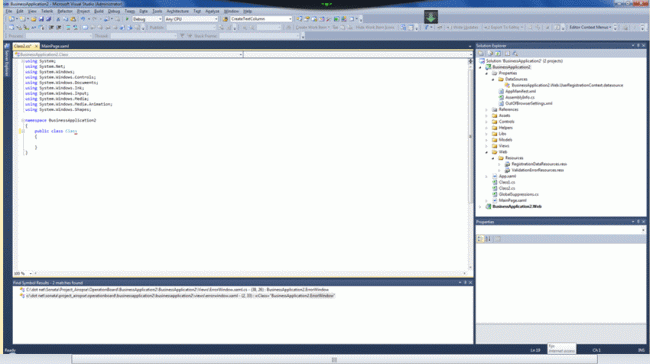Screen dimensions: 650x364
Task: Click the Alphabetical sort icon in Properties
Action: coord(488,239)
